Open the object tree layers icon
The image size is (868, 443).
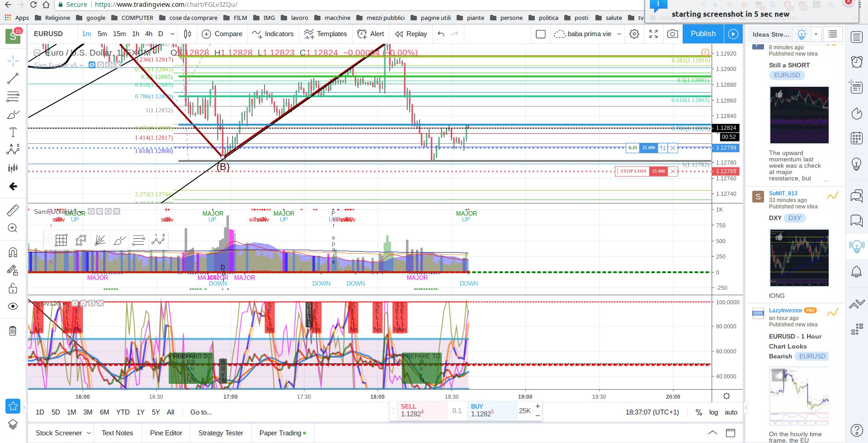[13, 424]
